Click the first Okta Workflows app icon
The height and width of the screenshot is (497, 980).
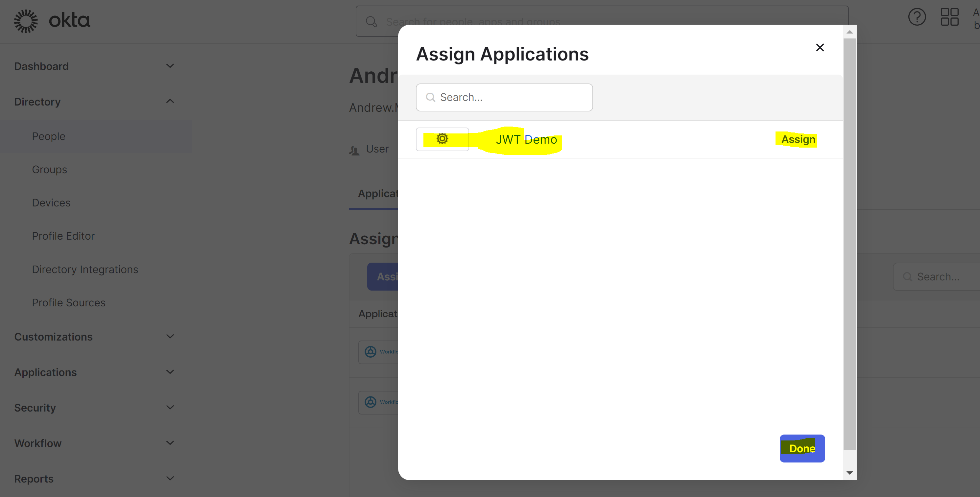pos(371,352)
